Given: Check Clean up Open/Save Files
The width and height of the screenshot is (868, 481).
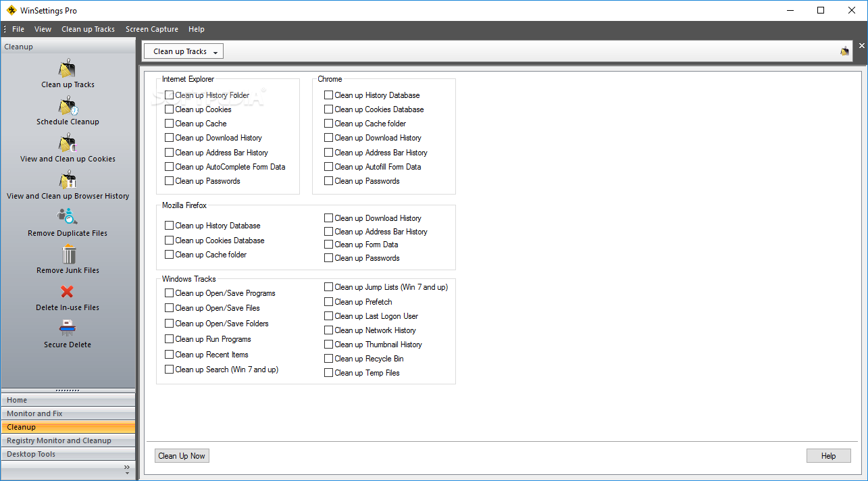Looking at the screenshot, I should 169,308.
